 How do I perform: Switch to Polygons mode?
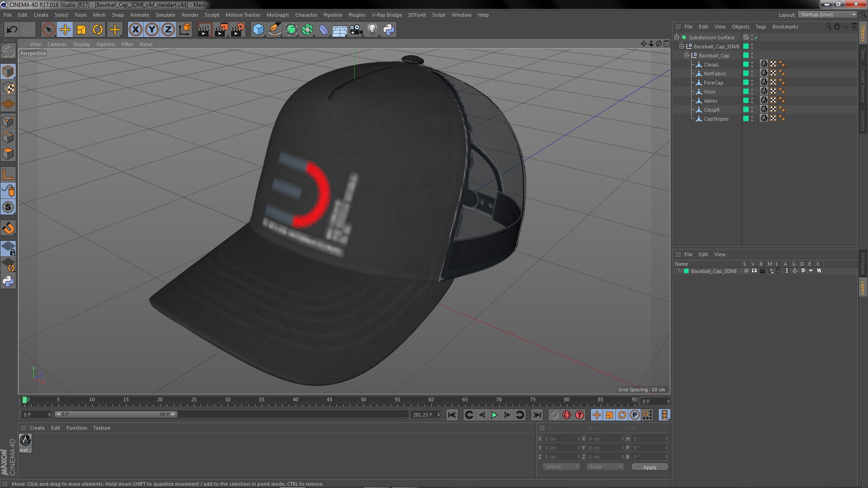8,154
